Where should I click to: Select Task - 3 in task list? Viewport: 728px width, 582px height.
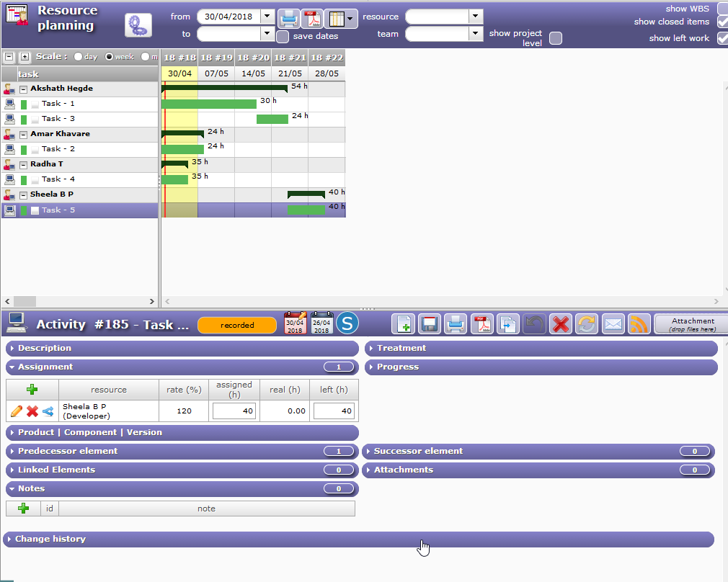click(58, 119)
